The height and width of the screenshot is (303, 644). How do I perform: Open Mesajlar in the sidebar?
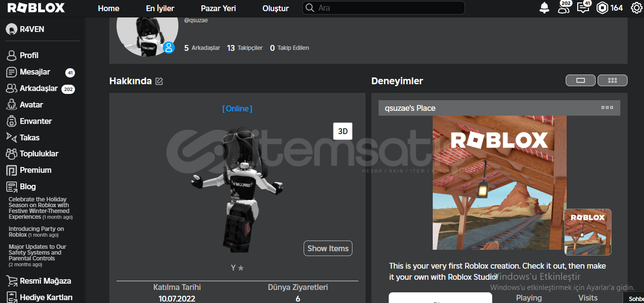(x=35, y=72)
